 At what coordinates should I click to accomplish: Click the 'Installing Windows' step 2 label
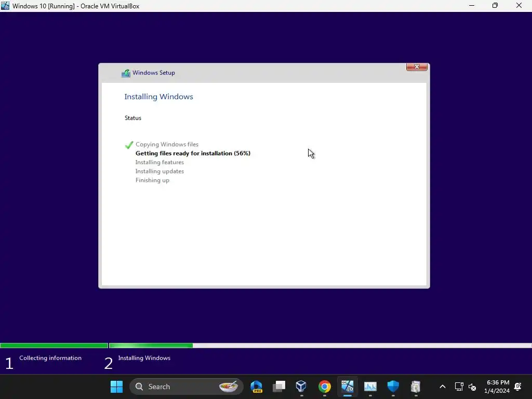(x=144, y=358)
